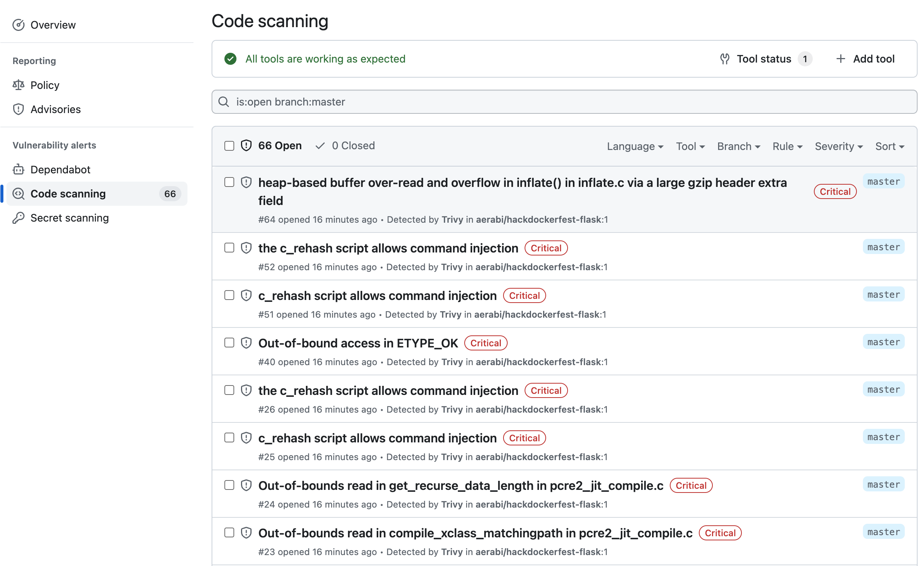The height and width of the screenshot is (566, 924).
Task: Check the alert #52 c_rehash checkbox
Action: 229,248
